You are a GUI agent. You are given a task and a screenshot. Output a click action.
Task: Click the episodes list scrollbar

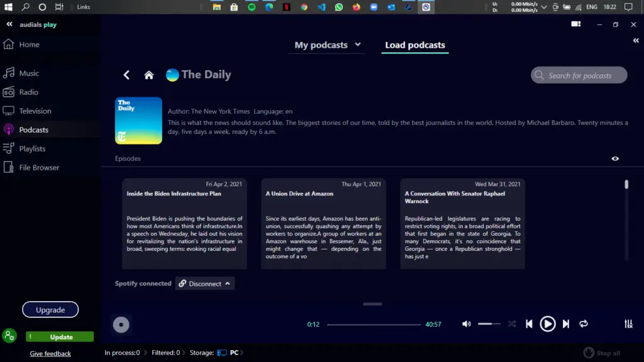(626, 184)
